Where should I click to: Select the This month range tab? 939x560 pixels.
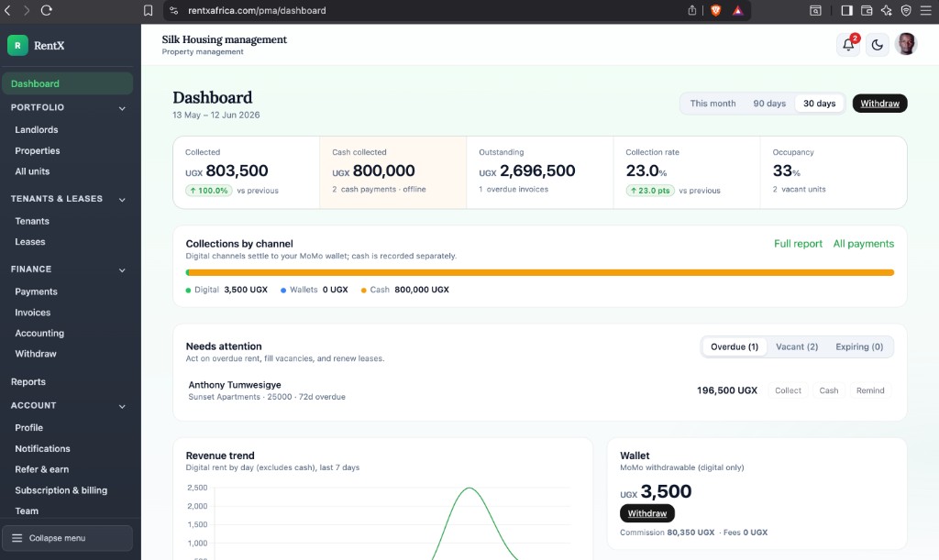point(713,103)
